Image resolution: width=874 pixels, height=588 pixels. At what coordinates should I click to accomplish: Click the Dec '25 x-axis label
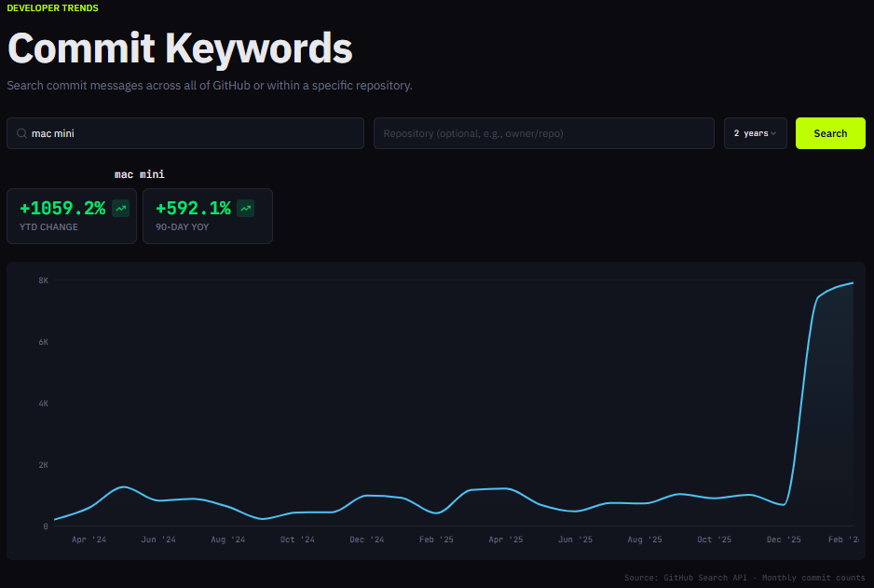(x=784, y=540)
